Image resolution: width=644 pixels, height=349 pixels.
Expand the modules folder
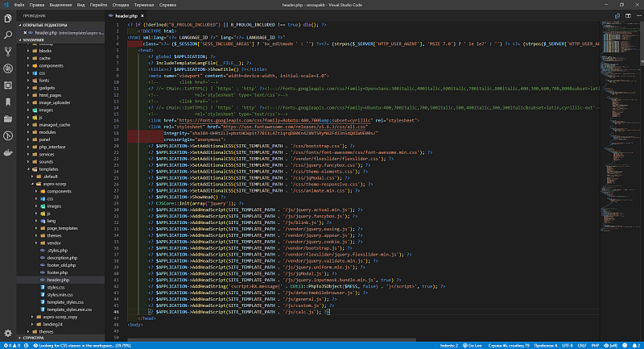47,132
